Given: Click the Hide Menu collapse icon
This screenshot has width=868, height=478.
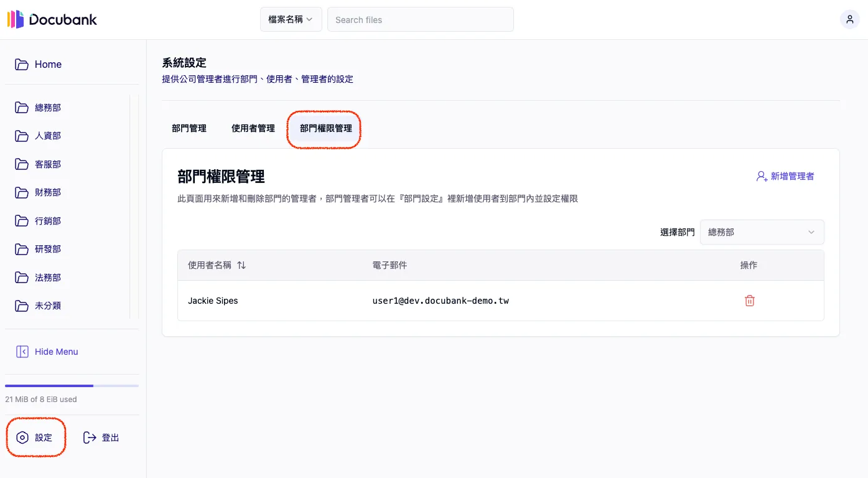Looking at the screenshot, I should point(22,352).
